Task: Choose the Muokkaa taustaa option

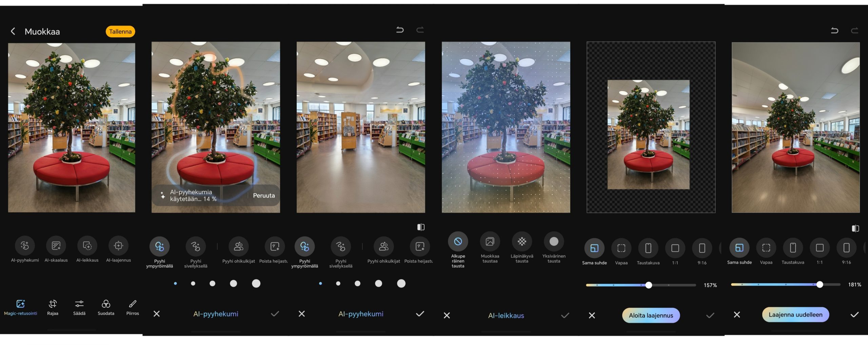Action: [490, 242]
